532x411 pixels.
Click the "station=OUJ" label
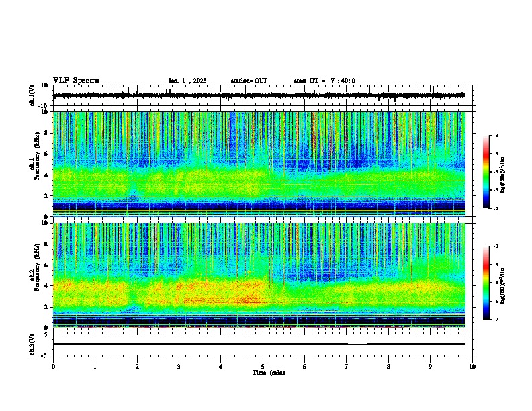pos(249,81)
